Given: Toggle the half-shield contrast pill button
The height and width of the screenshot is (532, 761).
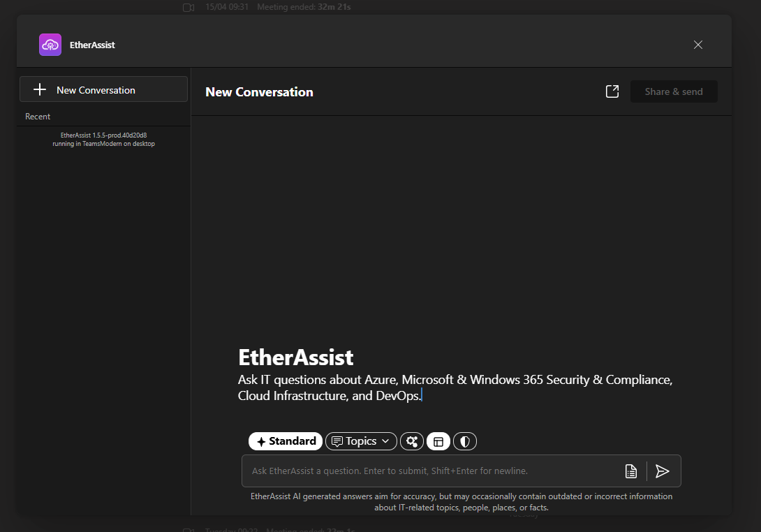Looking at the screenshot, I should coord(465,441).
